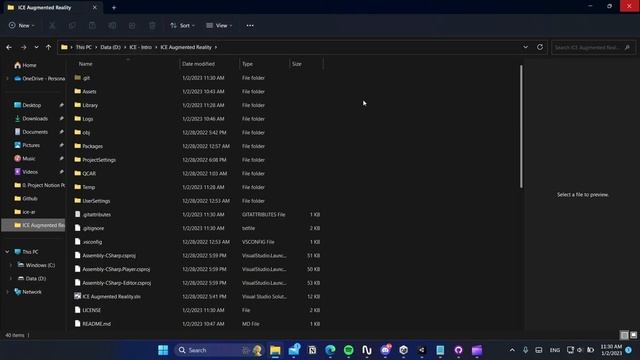Open the New item dropdown
Screen dimensions: 640x360
coord(22,26)
